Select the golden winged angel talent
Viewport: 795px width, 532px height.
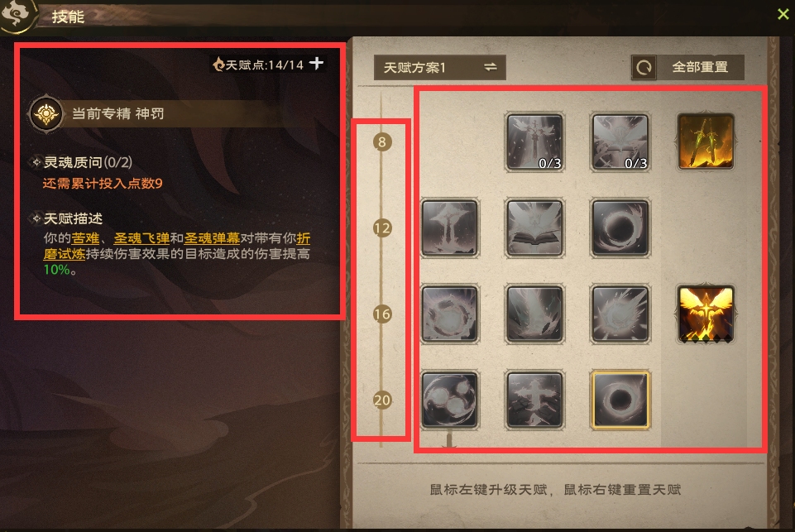[x=706, y=314]
